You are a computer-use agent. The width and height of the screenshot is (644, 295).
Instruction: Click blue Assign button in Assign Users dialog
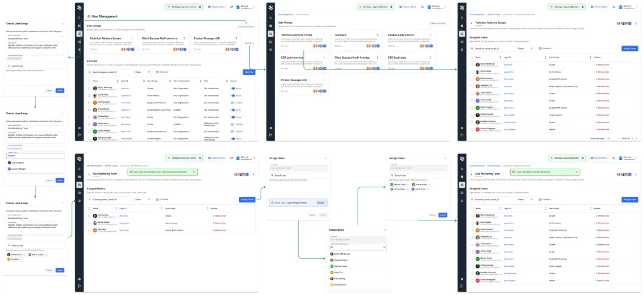[x=443, y=215]
